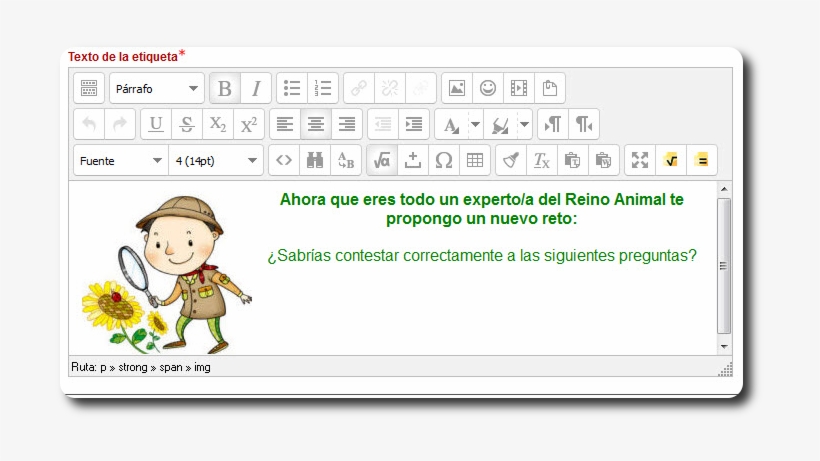Click the unordered bullet list button
820x461 pixels.
click(292, 89)
